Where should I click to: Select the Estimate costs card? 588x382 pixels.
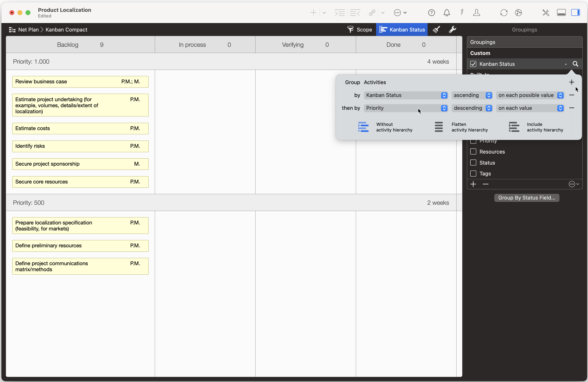click(x=80, y=128)
